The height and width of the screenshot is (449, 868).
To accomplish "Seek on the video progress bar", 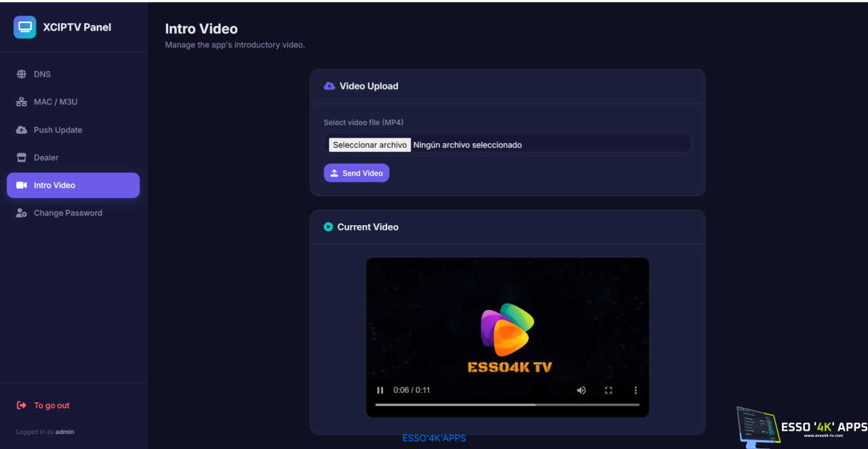I will tap(507, 405).
